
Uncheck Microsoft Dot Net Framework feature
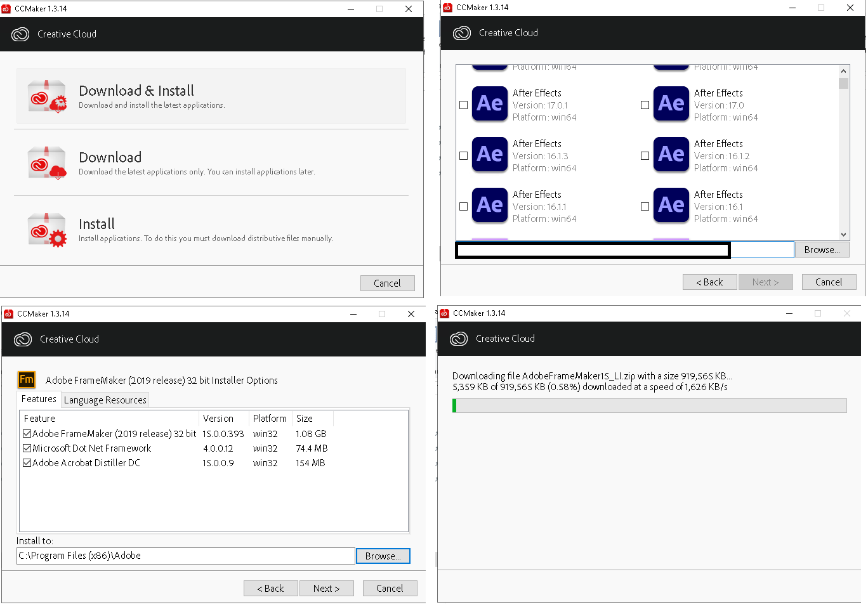[x=27, y=448]
